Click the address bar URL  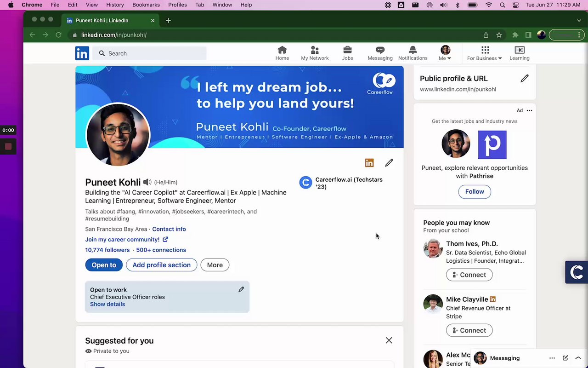114,35
